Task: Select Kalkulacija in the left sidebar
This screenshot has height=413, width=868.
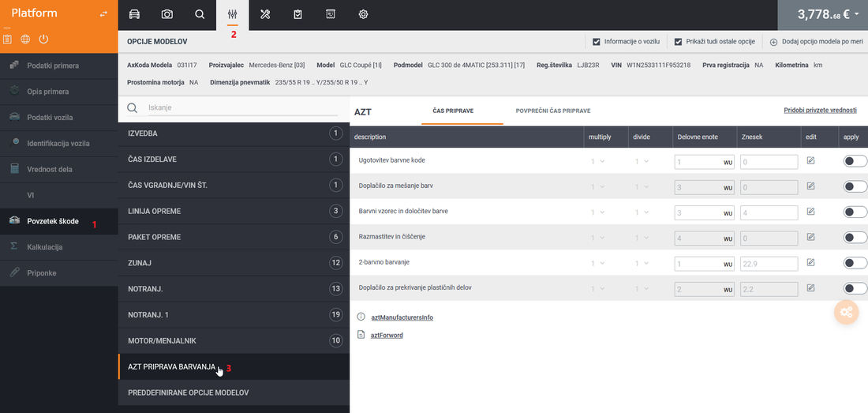Action: click(x=45, y=247)
